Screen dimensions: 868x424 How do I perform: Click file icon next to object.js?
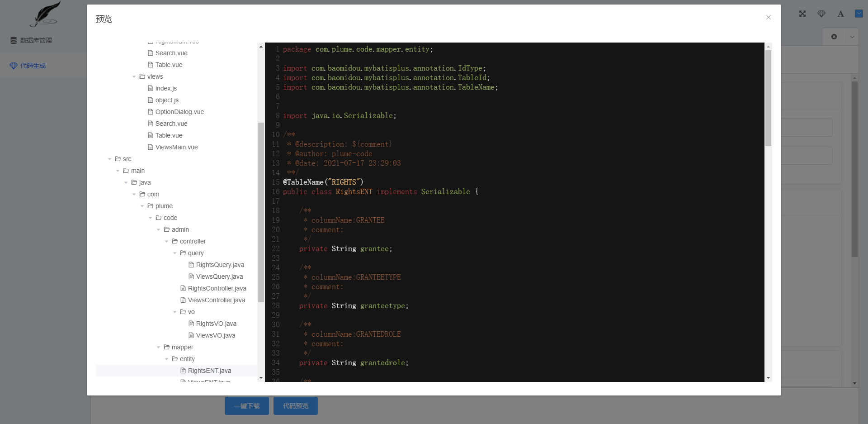[151, 100]
